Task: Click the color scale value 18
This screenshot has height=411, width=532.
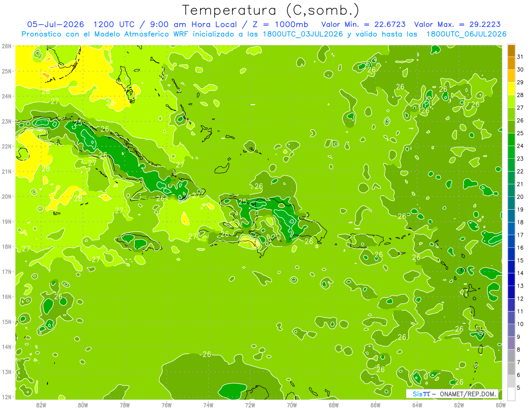Action: pos(520,223)
